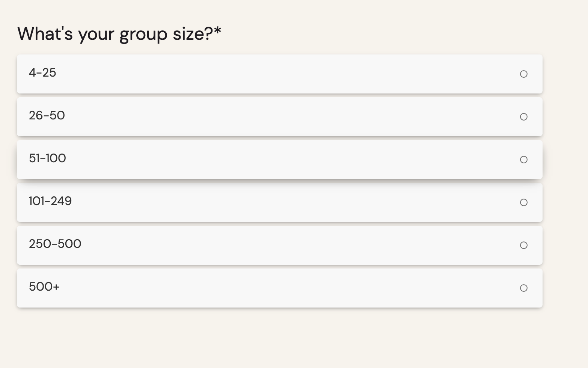The height and width of the screenshot is (368, 588).
Task: Select the 51-100 radio button circle
Action: point(523,160)
